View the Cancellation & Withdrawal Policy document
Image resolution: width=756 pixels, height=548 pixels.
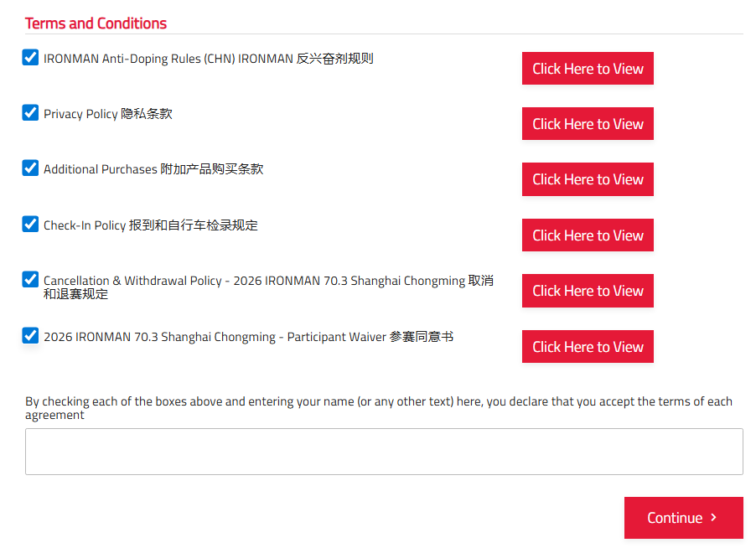588,290
